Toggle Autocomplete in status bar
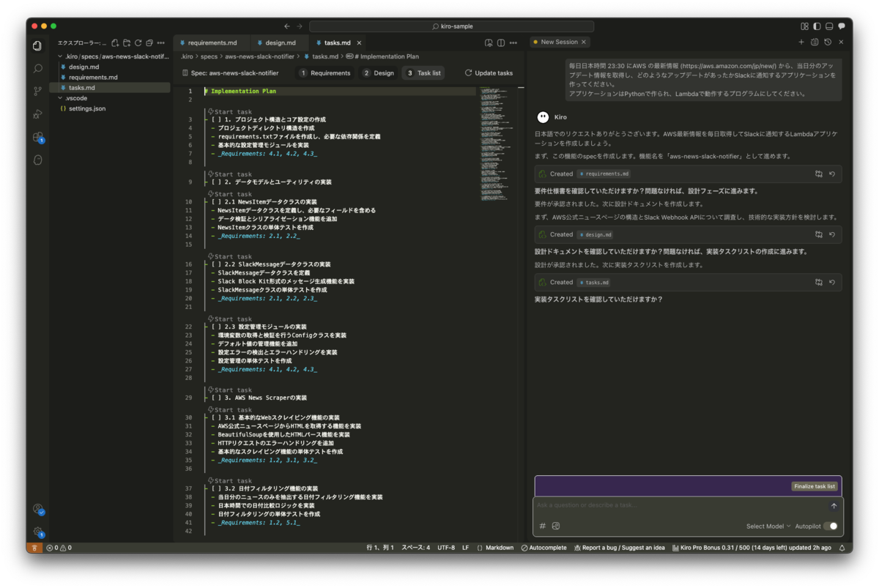 [x=544, y=547]
